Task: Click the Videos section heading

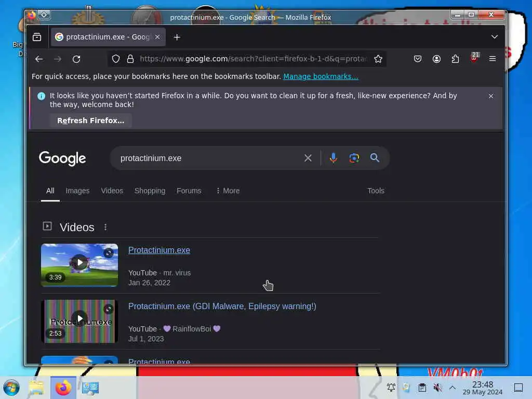Action: (x=77, y=227)
